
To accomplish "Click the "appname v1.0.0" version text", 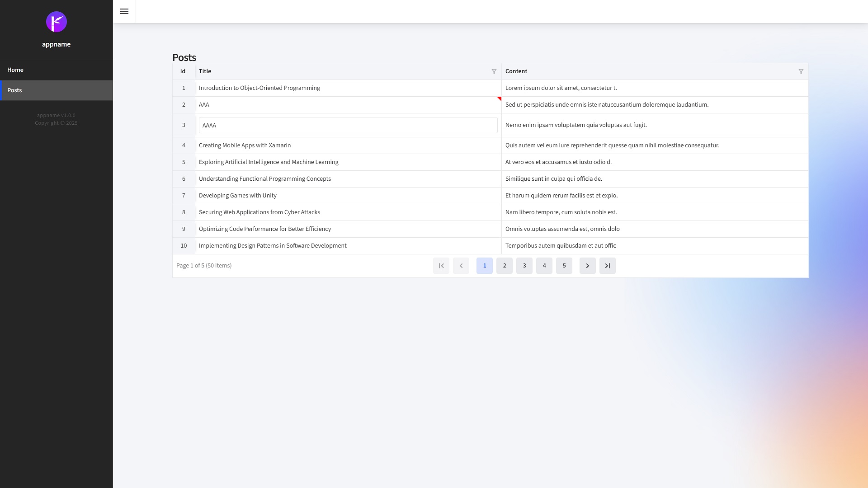I will tap(57, 115).
